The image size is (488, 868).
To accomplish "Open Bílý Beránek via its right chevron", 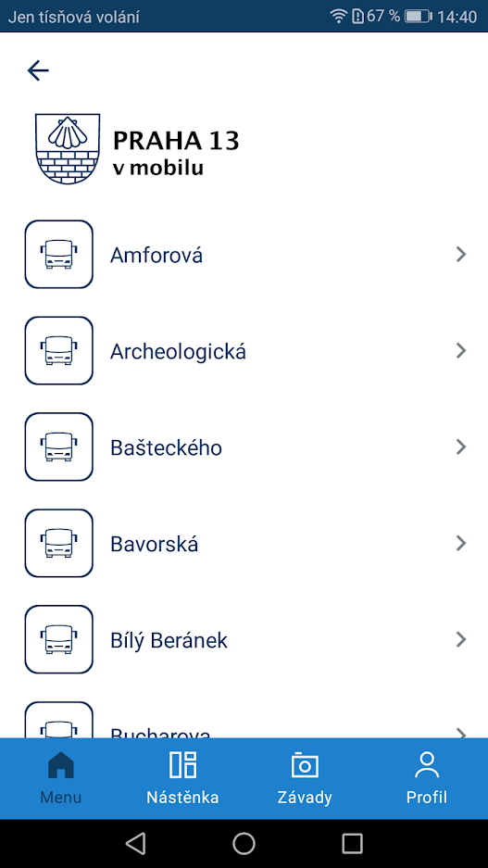I will point(461,639).
